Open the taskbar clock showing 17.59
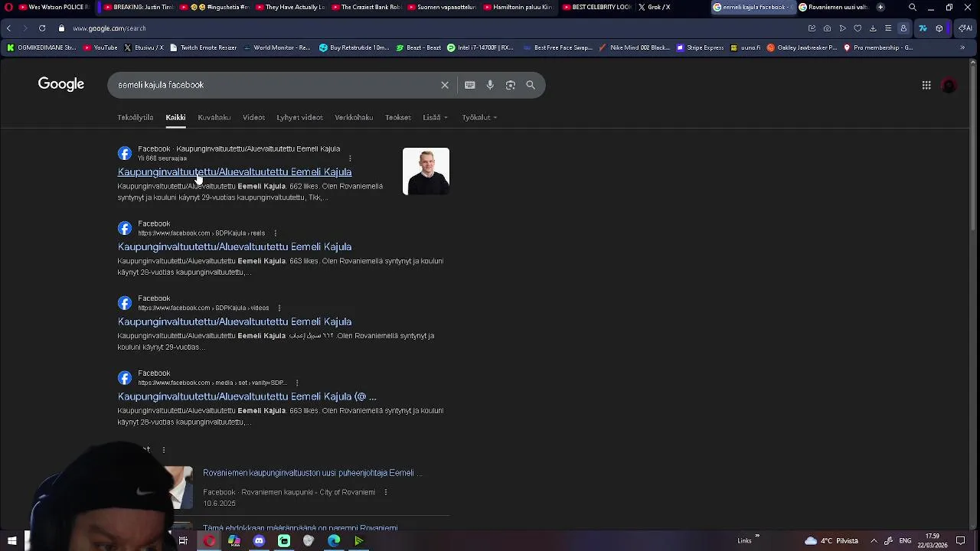This screenshot has height=551, width=980. click(933, 541)
